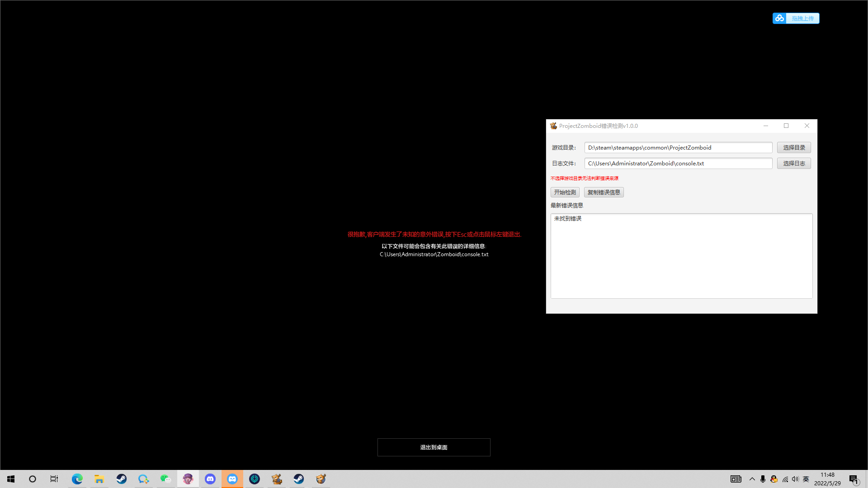868x488 pixels.
Task: Copy error info via 复制错误信息 button
Action: (604, 192)
